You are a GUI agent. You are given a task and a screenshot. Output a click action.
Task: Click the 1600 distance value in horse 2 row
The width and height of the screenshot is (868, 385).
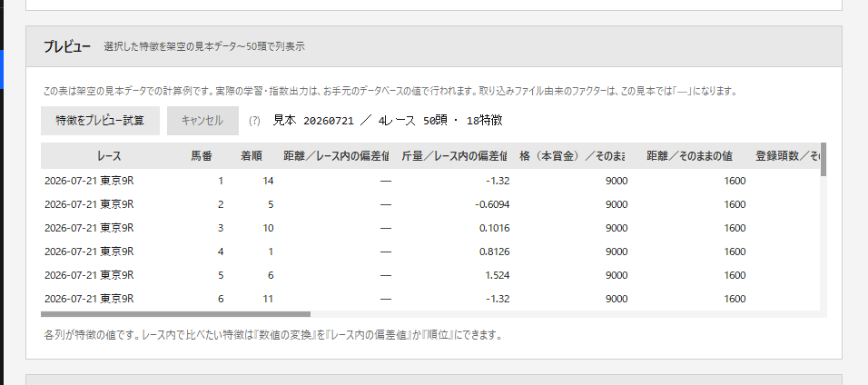tap(735, 204)
